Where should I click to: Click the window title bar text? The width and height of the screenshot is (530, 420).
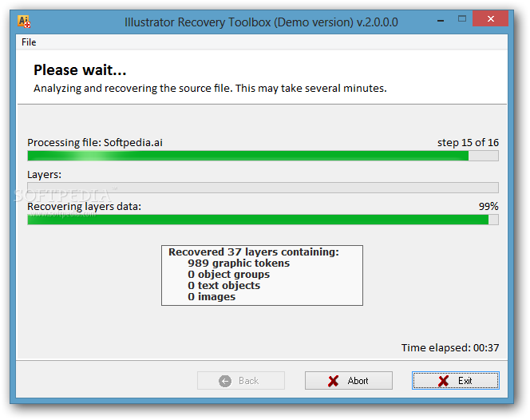261,22
